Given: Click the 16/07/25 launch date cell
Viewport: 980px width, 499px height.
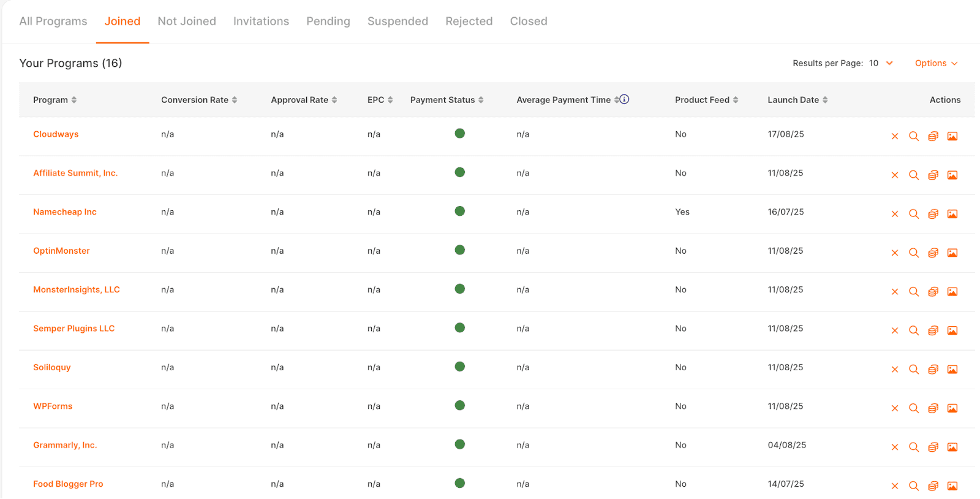Looking at the screenshot, I should pyautogui.click(x=786, y=212).
